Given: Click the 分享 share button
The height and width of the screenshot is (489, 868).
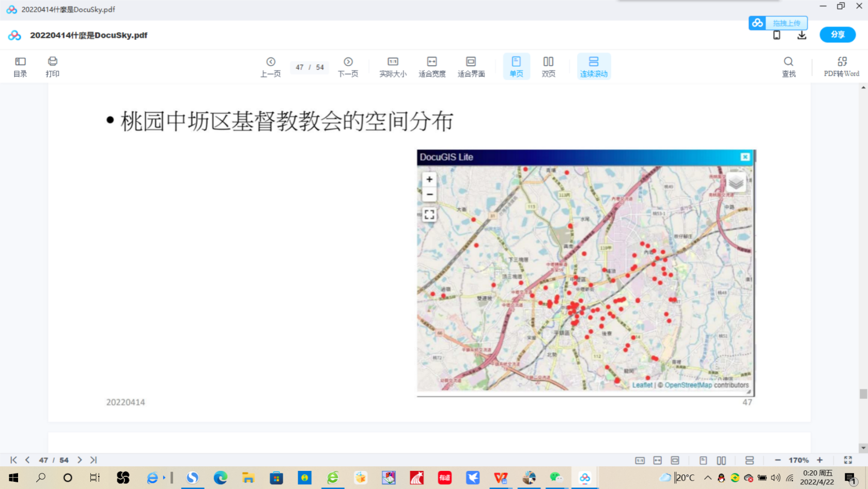Looking at the screenshot, I should coord(838,35).
